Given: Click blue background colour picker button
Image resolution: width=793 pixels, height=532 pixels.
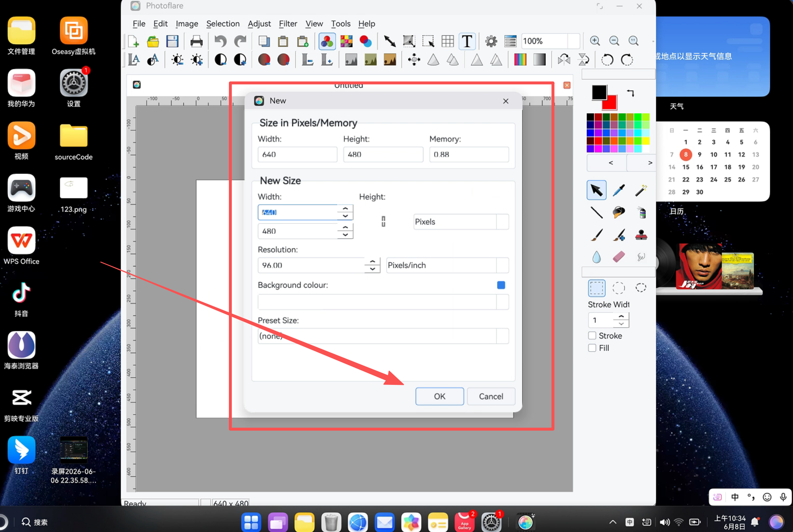Looking at the screenshot, I should (x=501, y=285).
